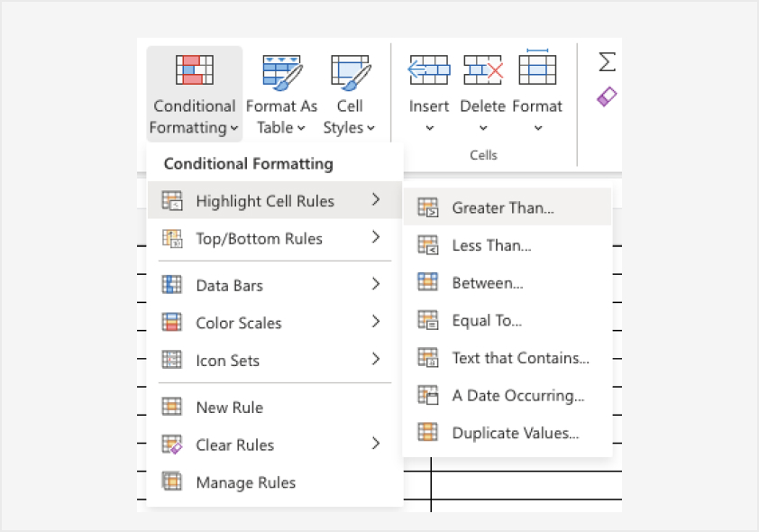Click the Format cells icon
The height and width of the screenshot is (532, 759).
pyautogui.click(x=537, y=67)
